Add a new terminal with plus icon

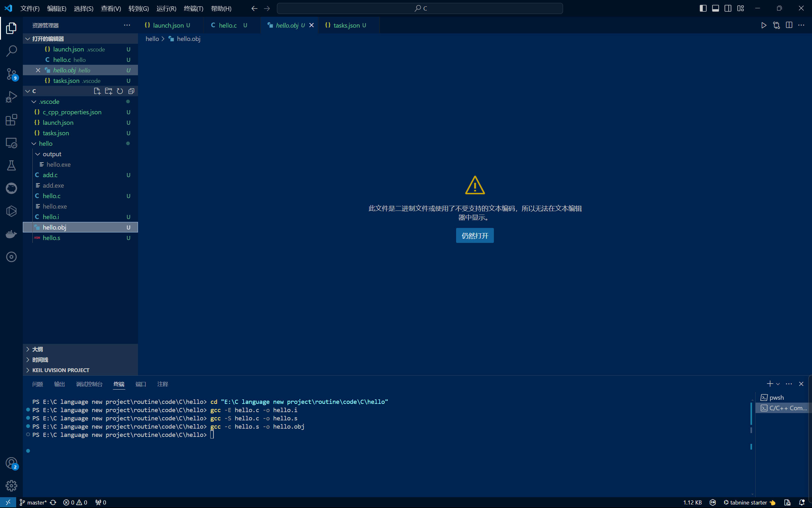770,384
